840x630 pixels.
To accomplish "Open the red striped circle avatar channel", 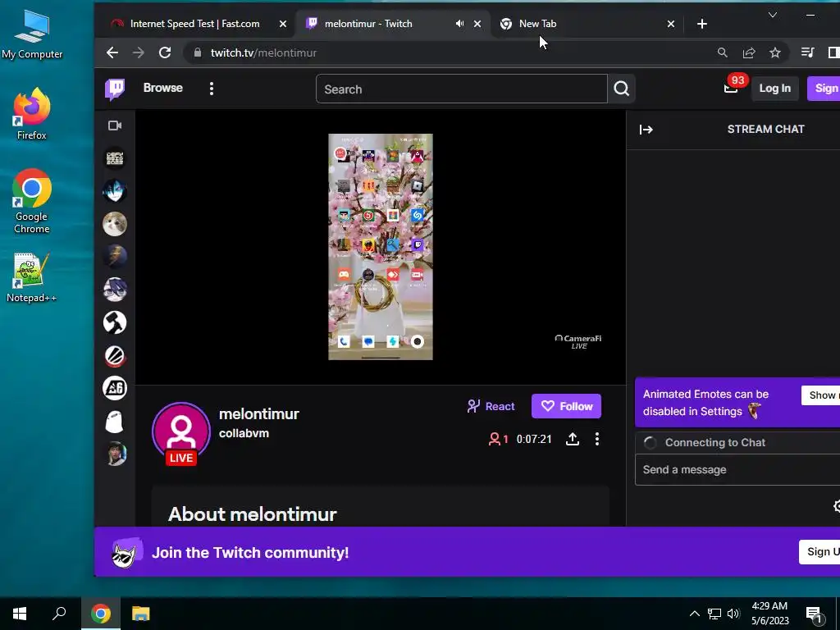I will [115, 356].
